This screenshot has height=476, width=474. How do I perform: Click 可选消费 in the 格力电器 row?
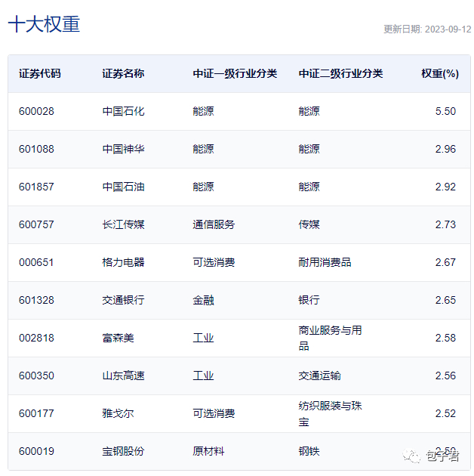214,262
